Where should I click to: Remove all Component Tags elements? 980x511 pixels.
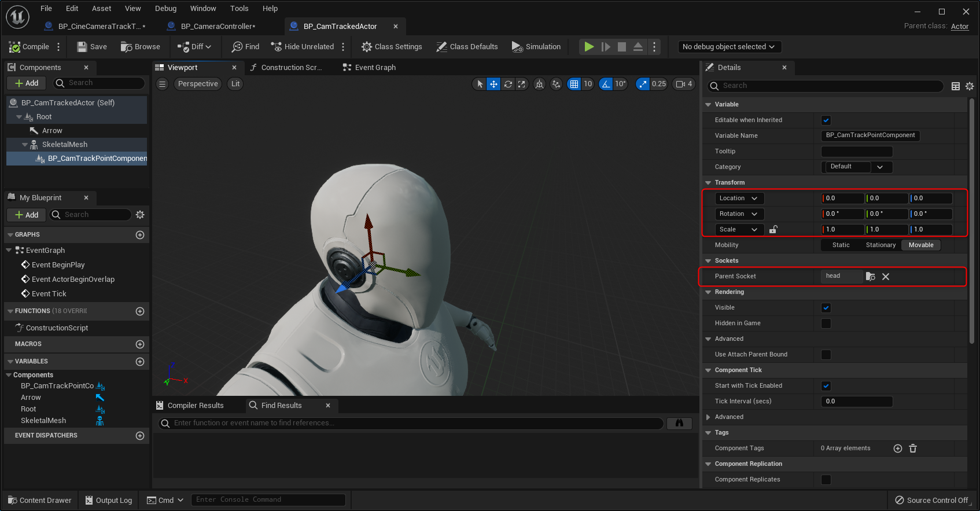tap(913, 448)
